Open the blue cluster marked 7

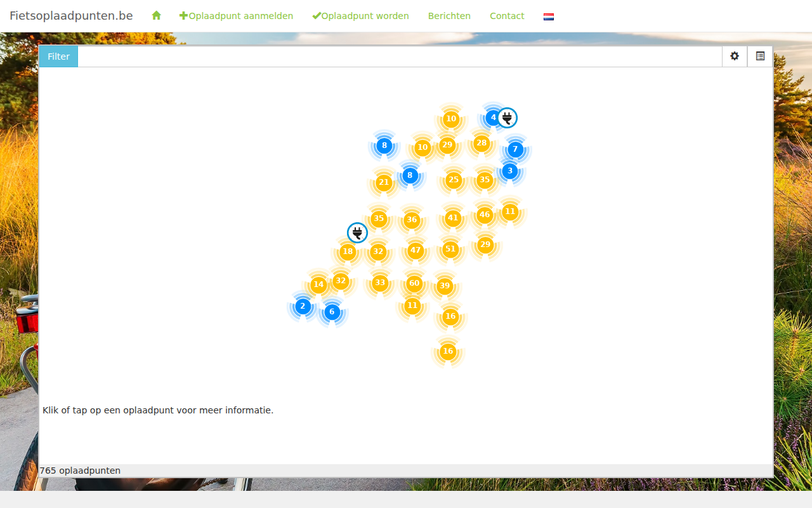coord(515,149)
